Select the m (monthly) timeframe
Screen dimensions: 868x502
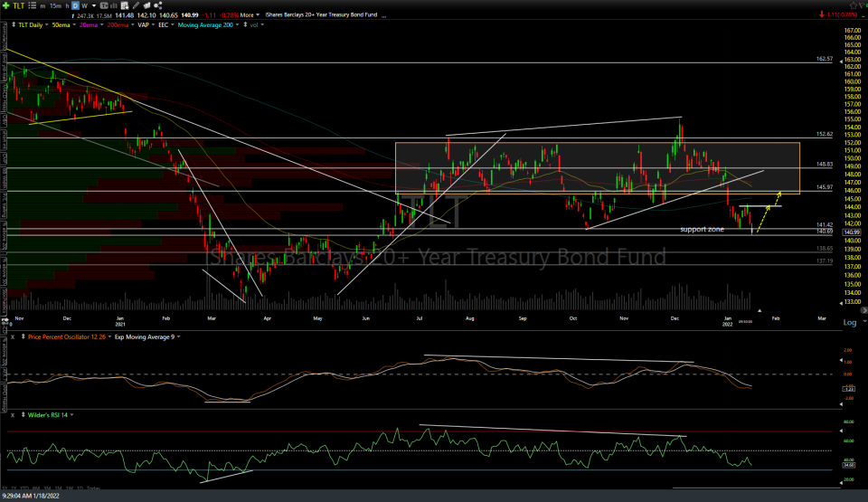(x=42, y=6)
